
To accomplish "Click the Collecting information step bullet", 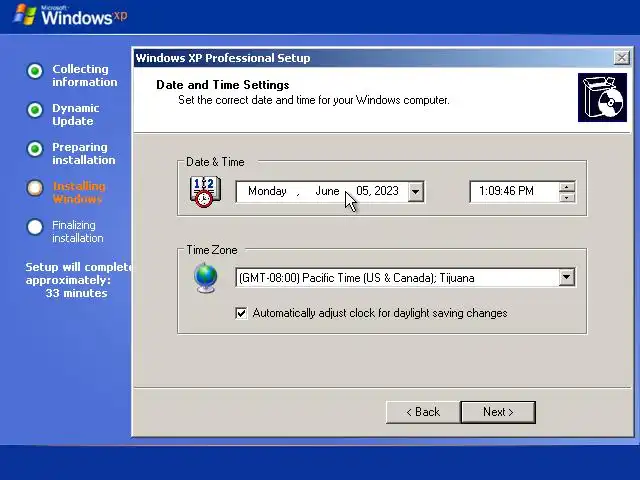I will [35, 71].
